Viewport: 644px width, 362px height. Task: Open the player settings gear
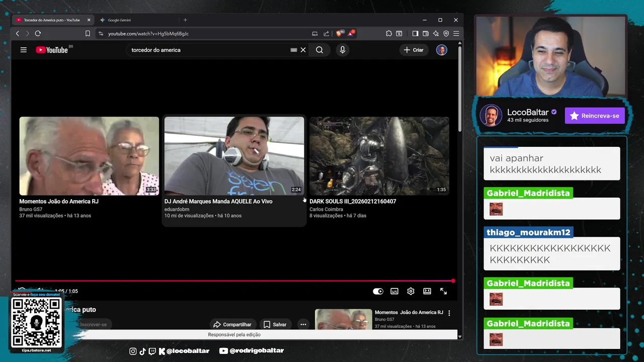pos(411,291)
